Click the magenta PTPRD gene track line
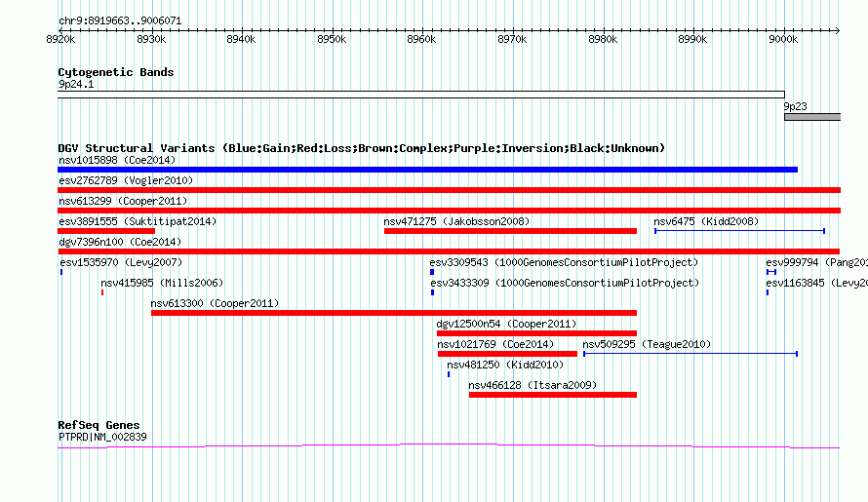Viewport: 868px width, 502px height. pyautogui.click(x=449, y=445)
